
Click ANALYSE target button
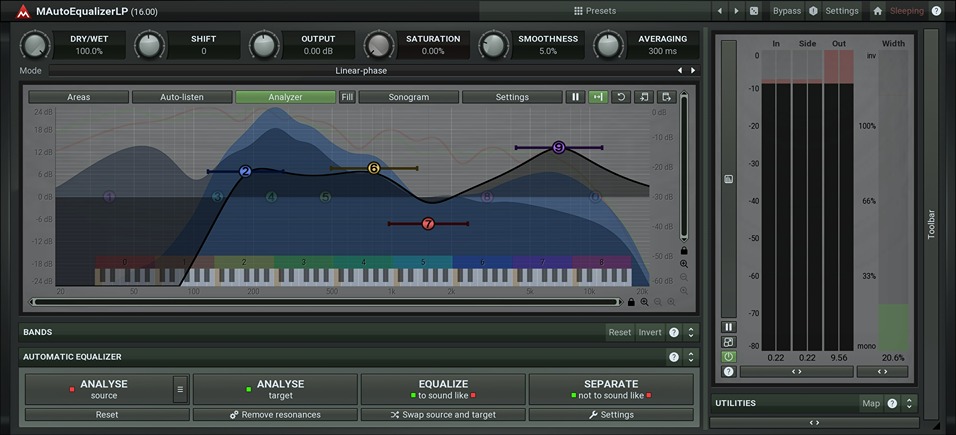[275, 389]
